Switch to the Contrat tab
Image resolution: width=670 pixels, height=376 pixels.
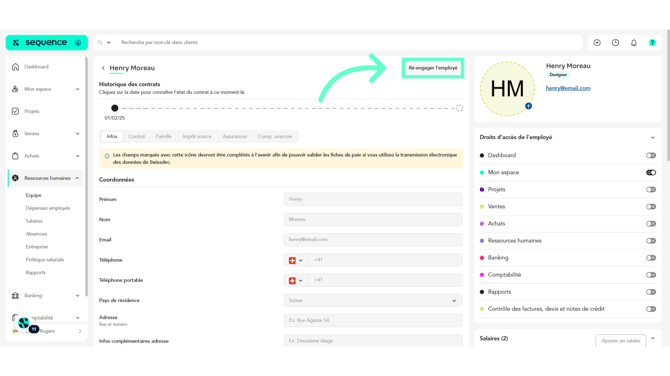pyautogui.click(x=136, y=136)
